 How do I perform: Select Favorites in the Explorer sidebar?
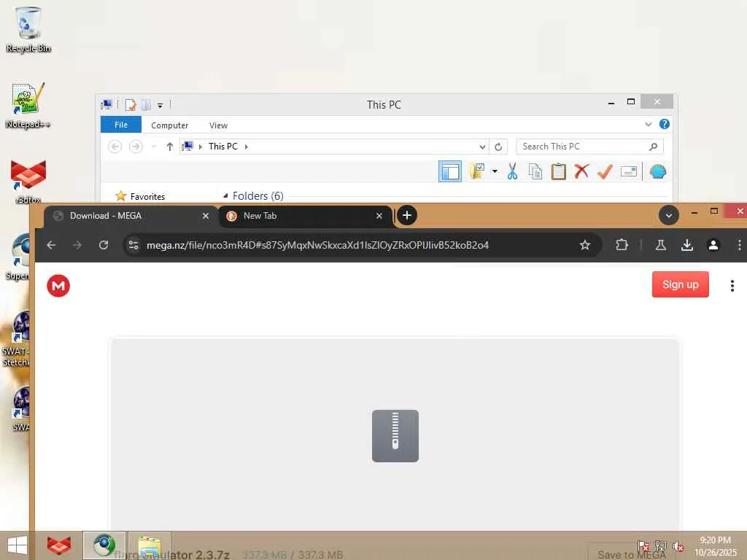(x=147, y=196)
